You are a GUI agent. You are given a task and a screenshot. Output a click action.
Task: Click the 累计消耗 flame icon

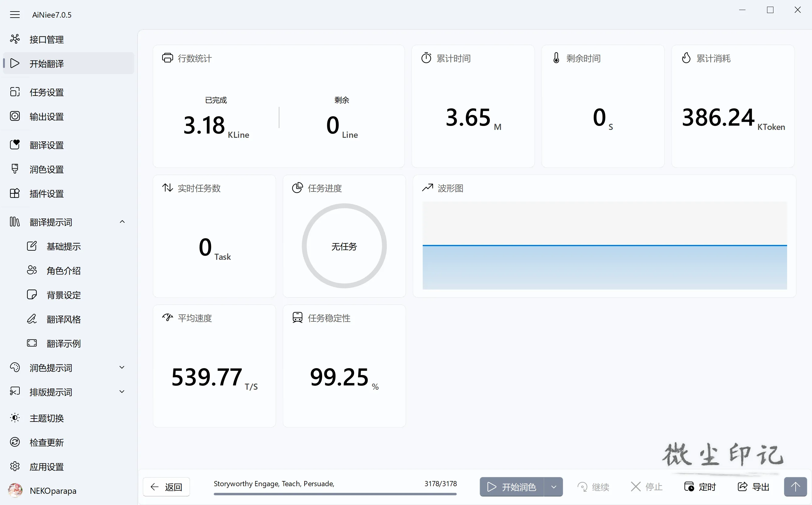[x=686, y=58]
